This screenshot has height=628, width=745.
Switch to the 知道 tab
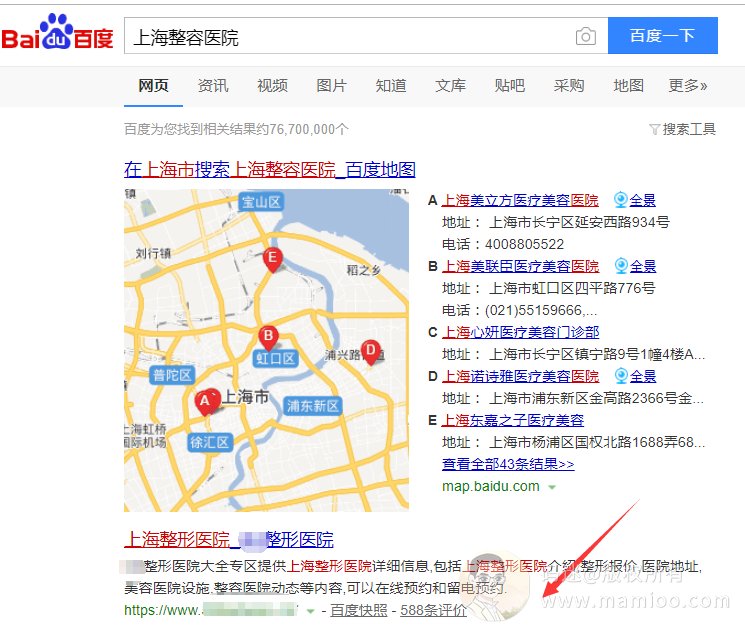coord(391,86)
